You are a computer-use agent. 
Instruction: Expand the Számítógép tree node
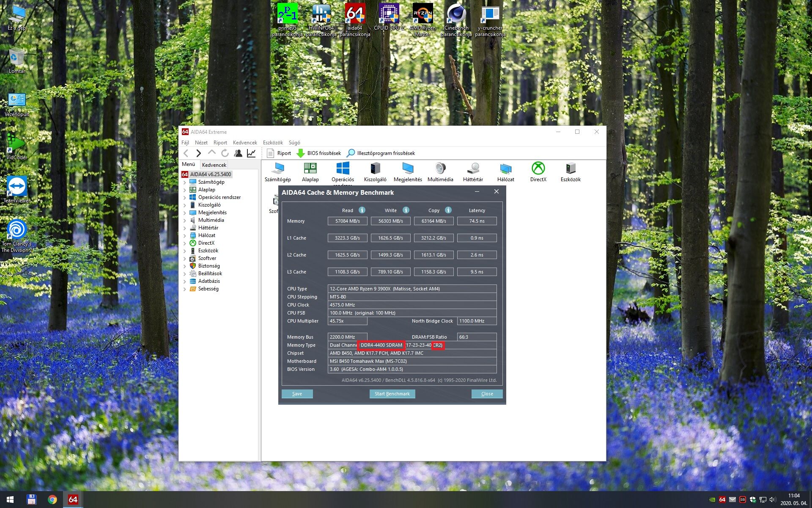(185, 182)
